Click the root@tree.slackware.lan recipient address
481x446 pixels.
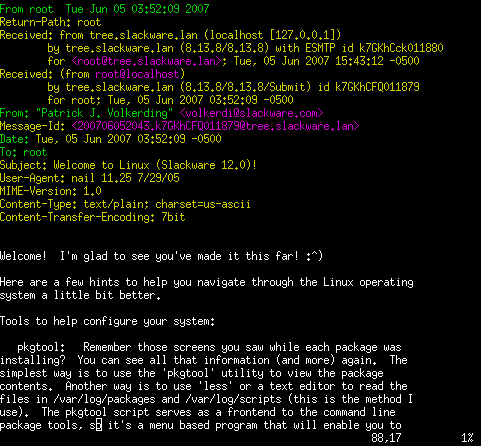click(146, 61)
